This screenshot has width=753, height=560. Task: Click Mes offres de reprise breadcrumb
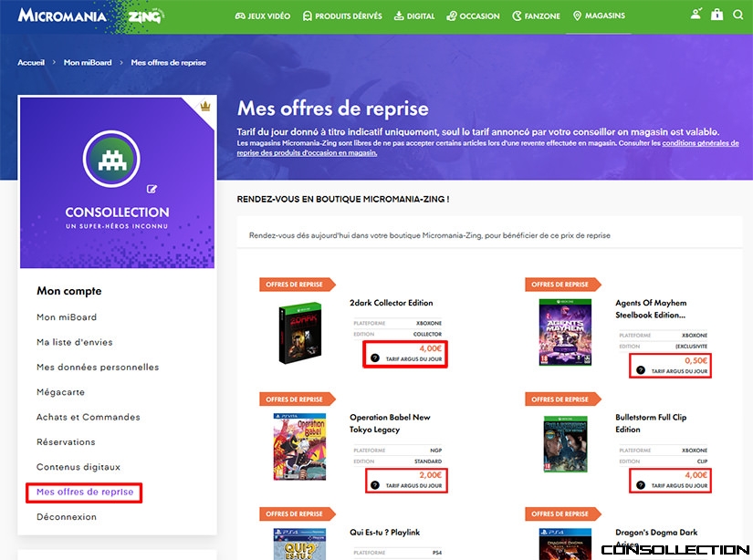(x=169, y=62)
